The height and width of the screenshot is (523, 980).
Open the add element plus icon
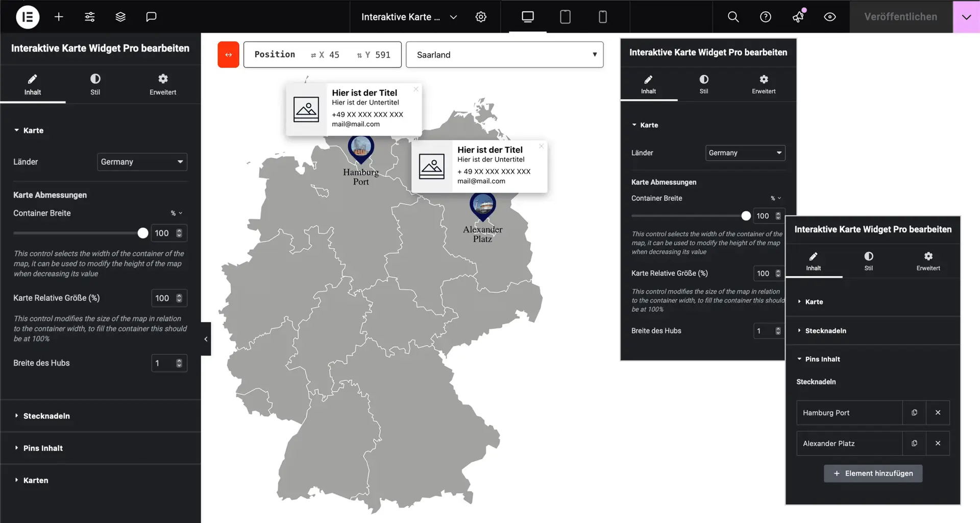coord(59,17)
